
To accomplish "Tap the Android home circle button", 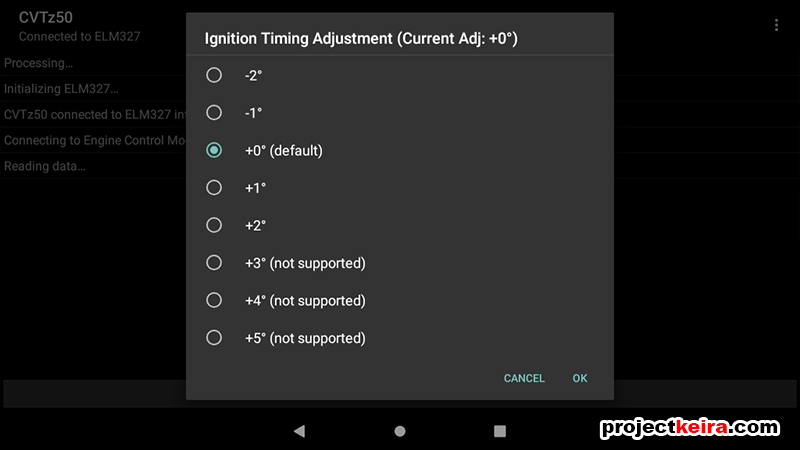I will (400, 431).
